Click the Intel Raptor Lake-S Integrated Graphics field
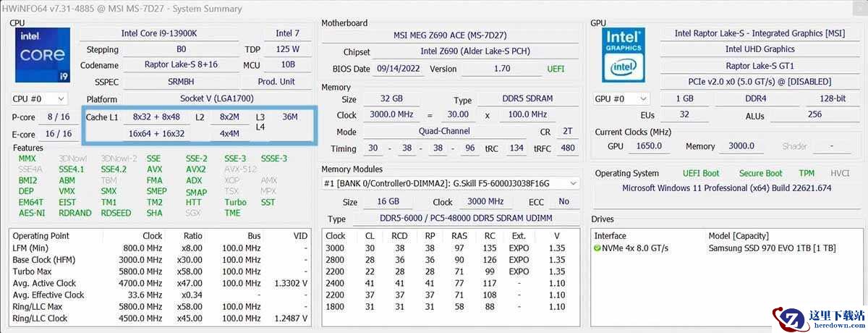 click(x=759, y=33)
